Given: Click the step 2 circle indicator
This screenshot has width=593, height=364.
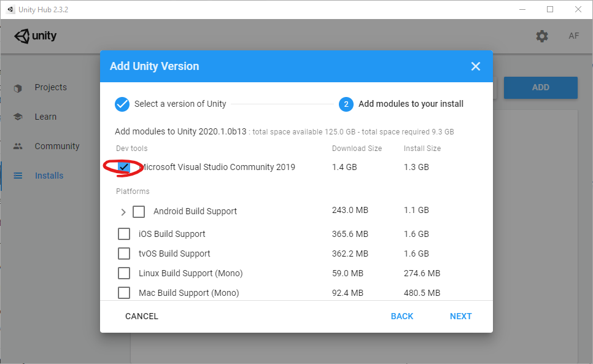Looking at the screenshot, I should pyautogui.click(x=346, y=104).
